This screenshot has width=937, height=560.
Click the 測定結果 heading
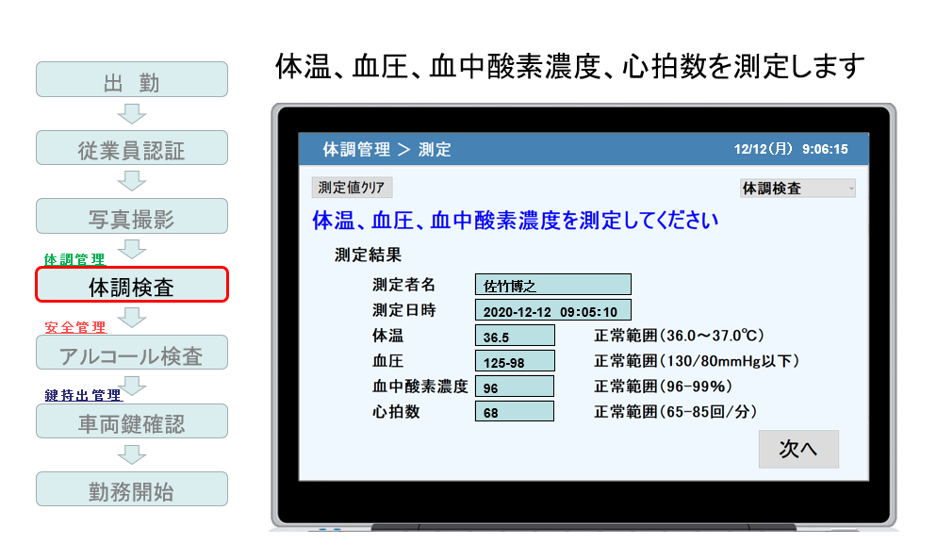[368, 255]
